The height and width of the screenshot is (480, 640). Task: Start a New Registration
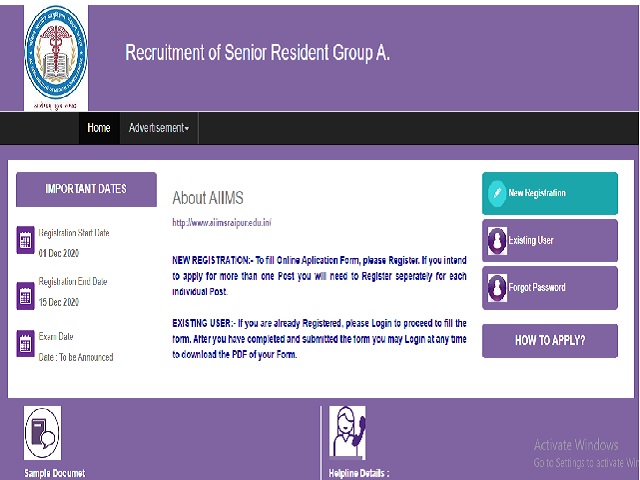pyautogui.click(x=550, y=193)
